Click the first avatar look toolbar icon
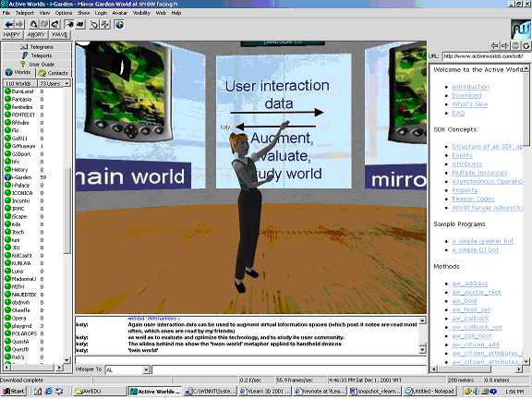Image resolution: width=532 pixels, height=399 pixels. tap(33, 24)
